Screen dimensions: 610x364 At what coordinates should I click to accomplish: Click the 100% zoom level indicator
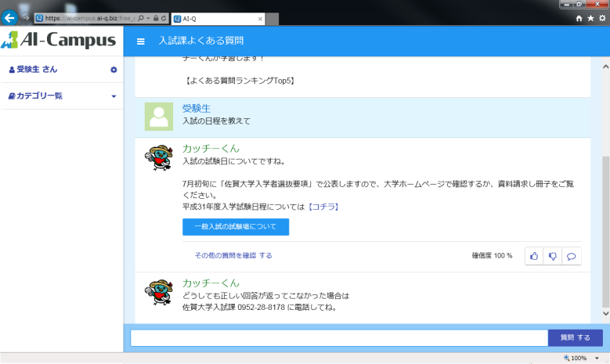pyautogui.click(x=576, y=359)
